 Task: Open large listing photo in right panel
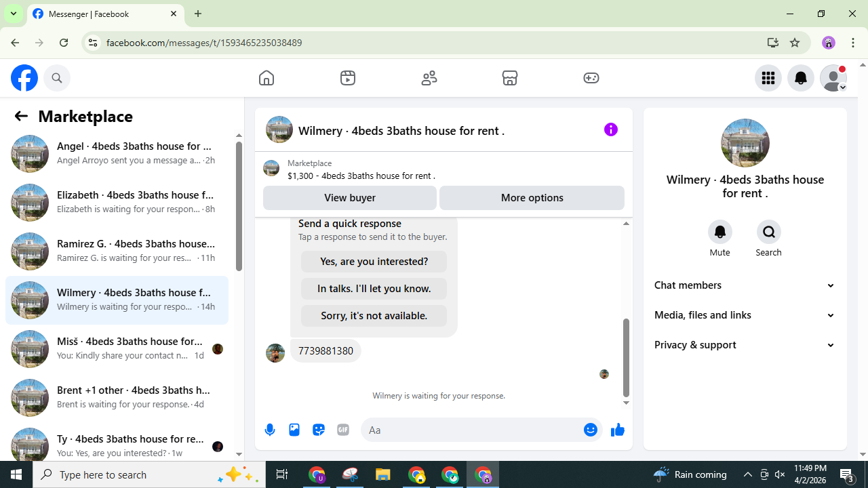click(x=745, y=143)
